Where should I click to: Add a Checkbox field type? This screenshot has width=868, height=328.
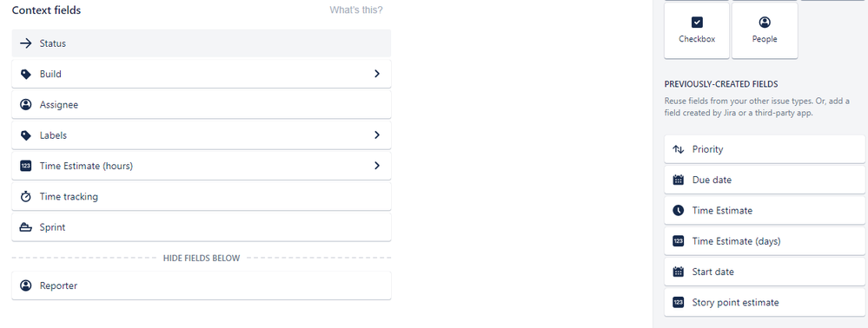click(x=696, y=30)
